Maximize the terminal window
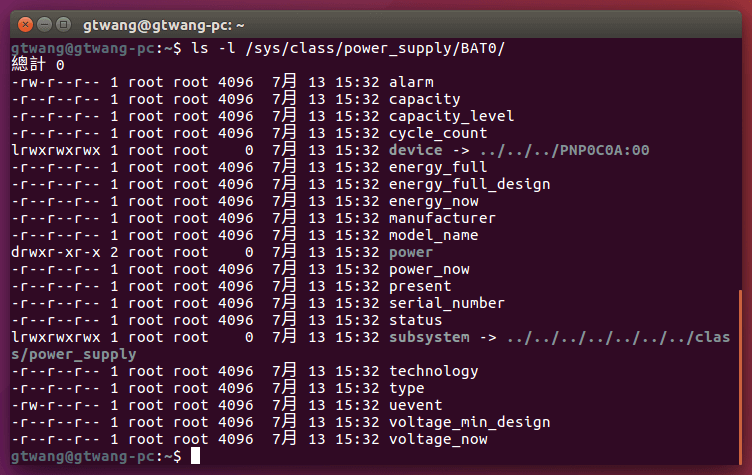Viewport: 752px width, 475px height. click(64, 22)
